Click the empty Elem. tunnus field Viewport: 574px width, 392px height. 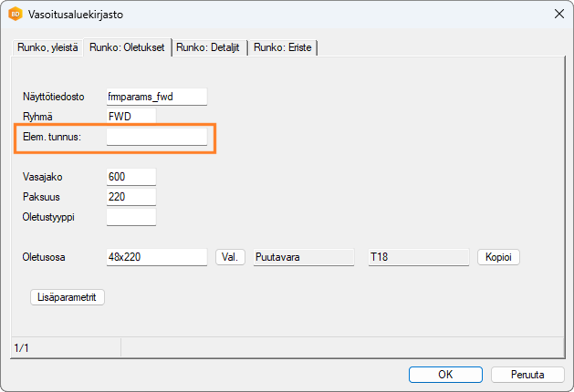[x=157, y=137]
